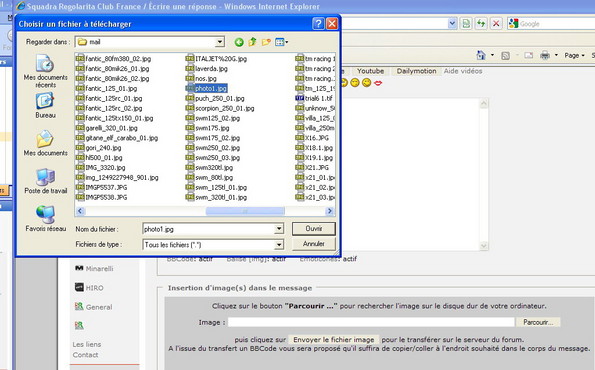
Task: Click file list scroll left arrow
Action: pyautogui.click(x=80, y=211)
